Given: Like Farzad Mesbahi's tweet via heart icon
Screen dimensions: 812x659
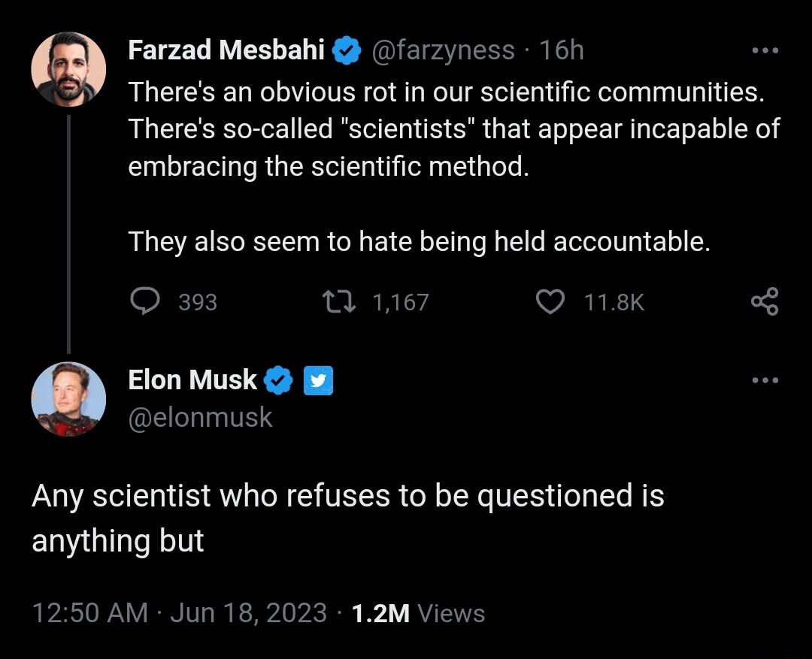Looking at the screenshot, I should 551,301.
